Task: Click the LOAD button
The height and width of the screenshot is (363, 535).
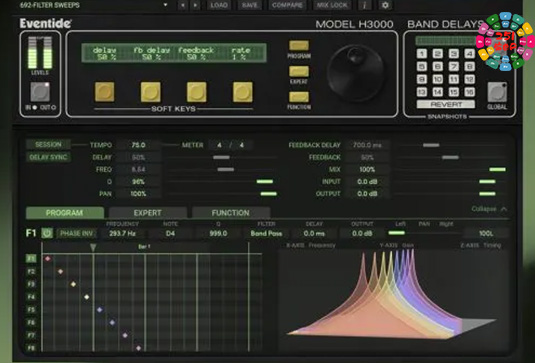Action: [x=219, y=5]
